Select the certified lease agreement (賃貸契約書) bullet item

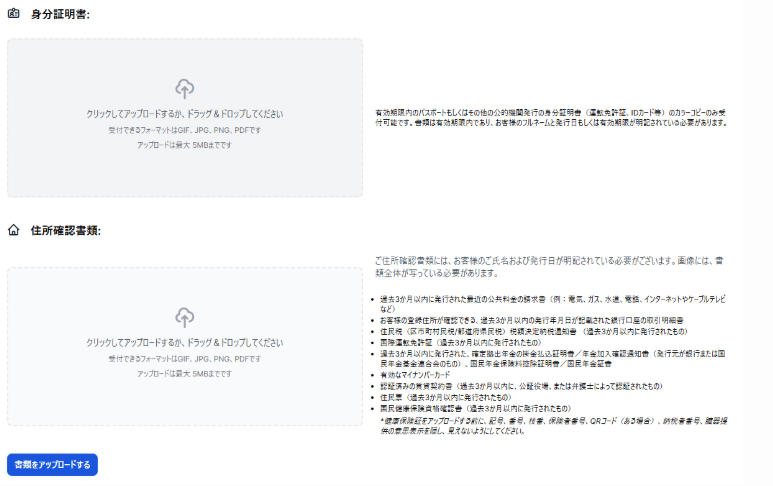(x=519, y=386)
